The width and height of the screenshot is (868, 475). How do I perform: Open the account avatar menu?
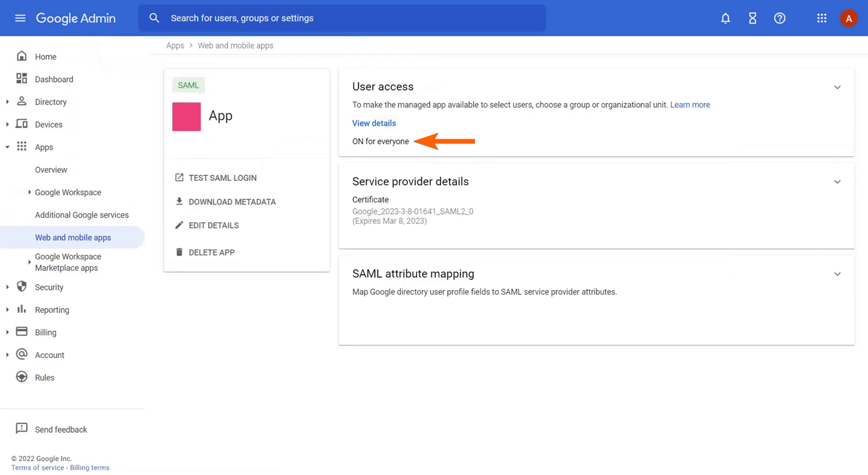pyautogui.click(x=848, y=18)
